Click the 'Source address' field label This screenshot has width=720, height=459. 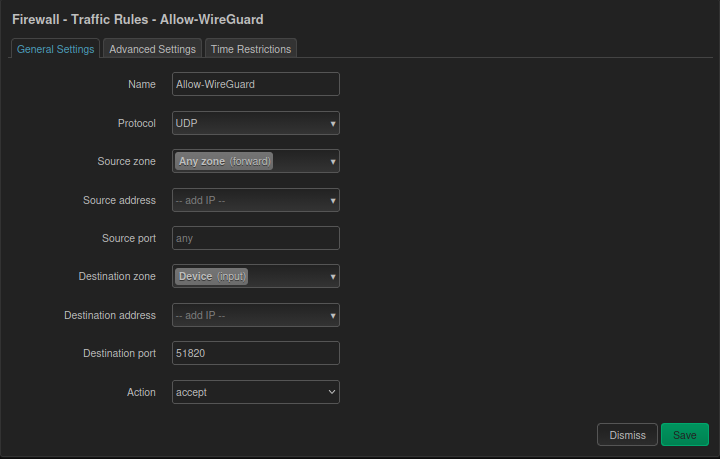pyautogui.click(x=119, y=200)
